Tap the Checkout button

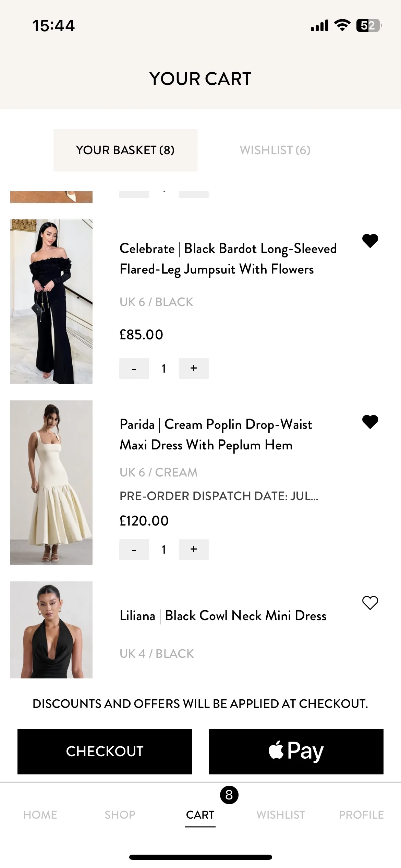105,751
